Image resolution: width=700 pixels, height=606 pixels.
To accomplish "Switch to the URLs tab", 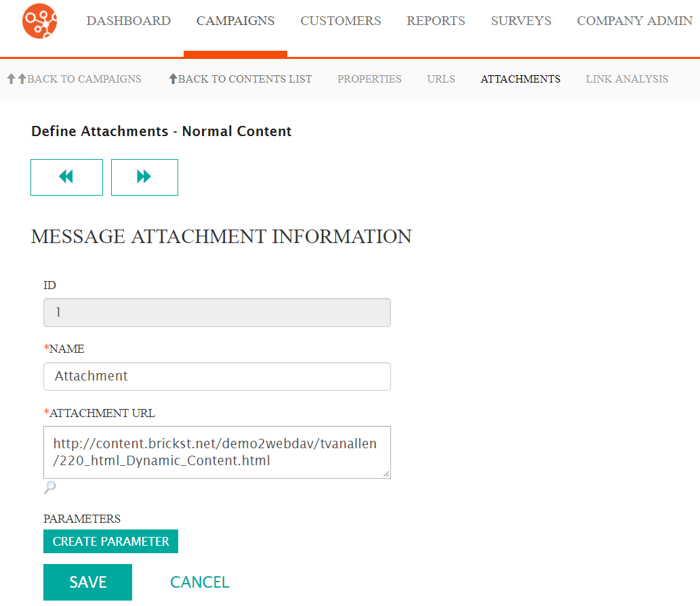I will [x=441, y=79].
